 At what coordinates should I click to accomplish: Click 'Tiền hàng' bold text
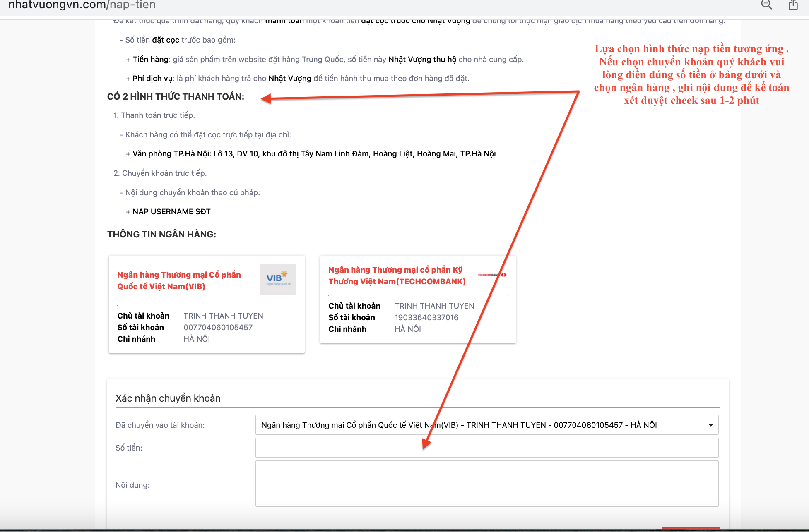[150, 59]
